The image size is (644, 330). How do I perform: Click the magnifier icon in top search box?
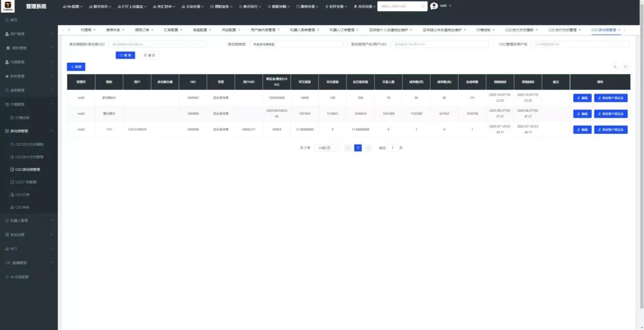[x=423, y=6]
